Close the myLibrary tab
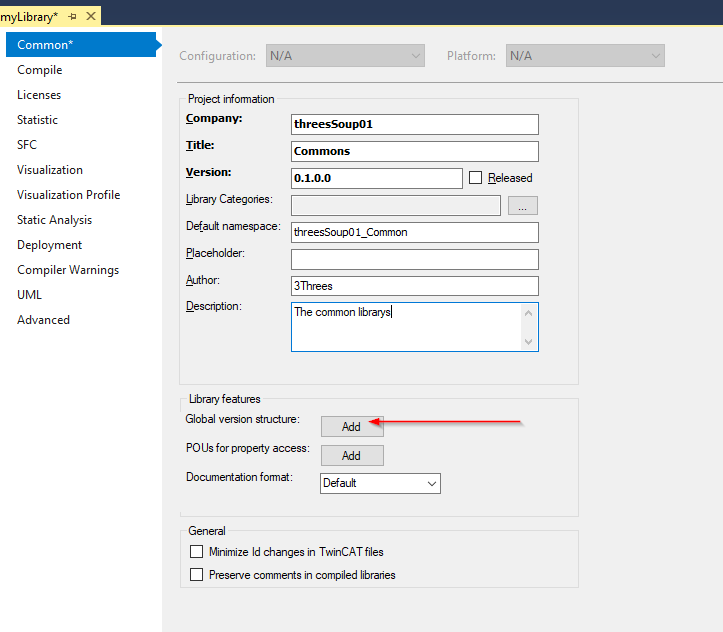This screenshot has height=632, width=723. tap(91, 16)
